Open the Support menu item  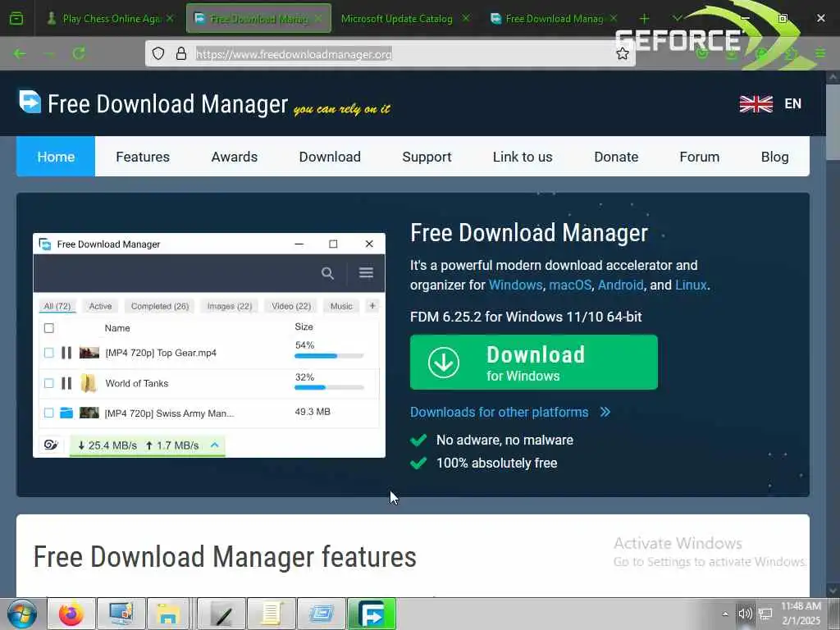click(427, 157)
